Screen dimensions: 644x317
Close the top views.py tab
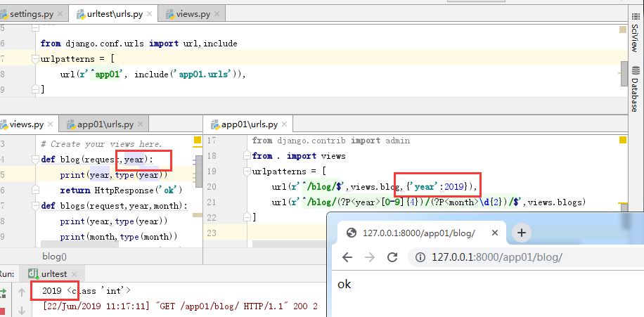(x=217, y=14)
